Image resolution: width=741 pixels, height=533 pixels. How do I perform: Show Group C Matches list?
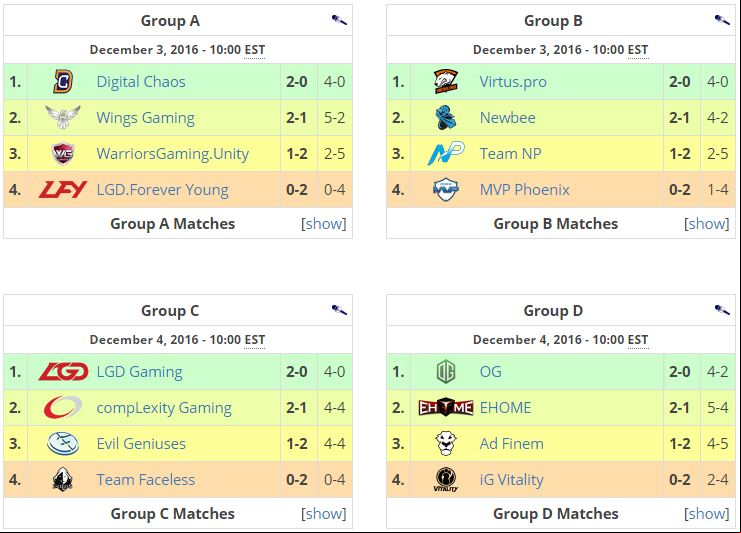323,514
